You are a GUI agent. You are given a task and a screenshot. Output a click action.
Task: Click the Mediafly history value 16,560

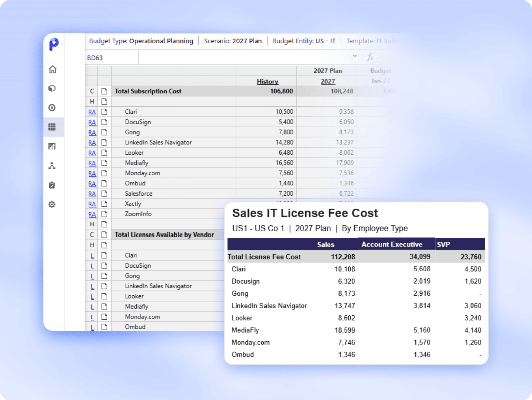(284, 163)
